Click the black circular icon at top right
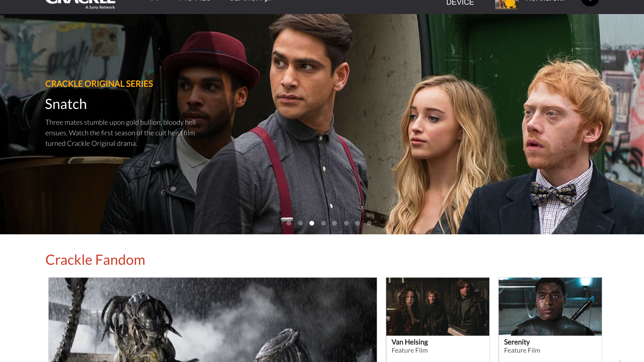The width and height of the screenshot is (644, 362). 590,2
